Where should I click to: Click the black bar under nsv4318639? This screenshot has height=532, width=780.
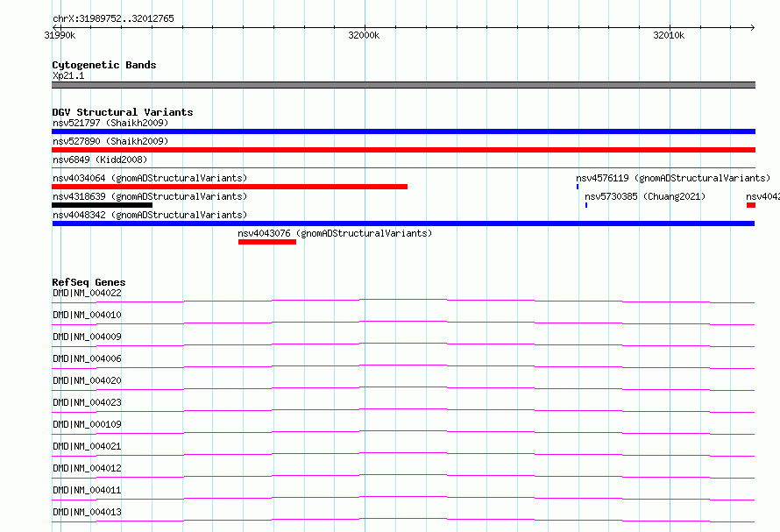click(x=102, y=205)
